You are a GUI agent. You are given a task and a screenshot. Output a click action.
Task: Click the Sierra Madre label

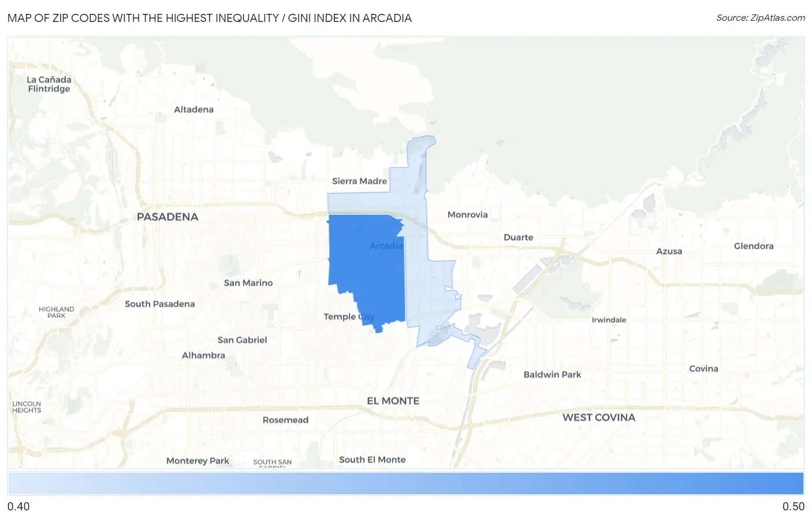tap(359, 181)
